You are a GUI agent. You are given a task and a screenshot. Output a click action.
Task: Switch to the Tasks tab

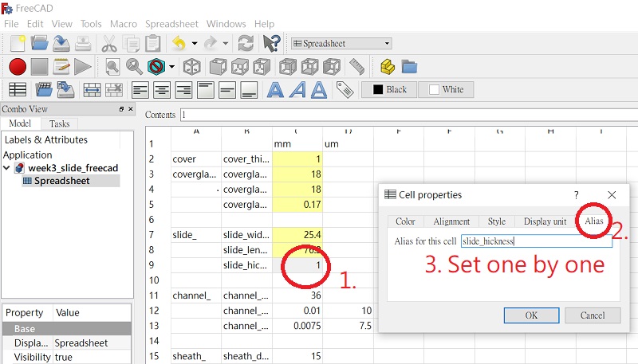click(x=59, y=123)
